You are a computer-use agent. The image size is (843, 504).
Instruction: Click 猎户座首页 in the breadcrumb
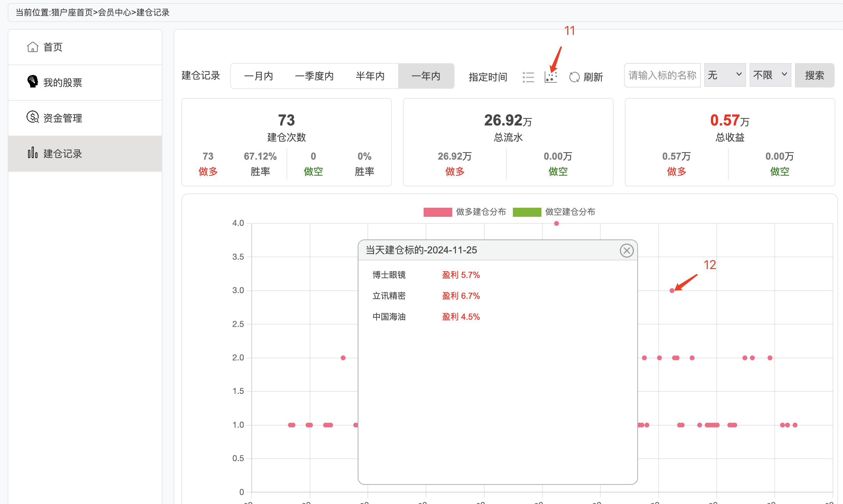point(72,13)
